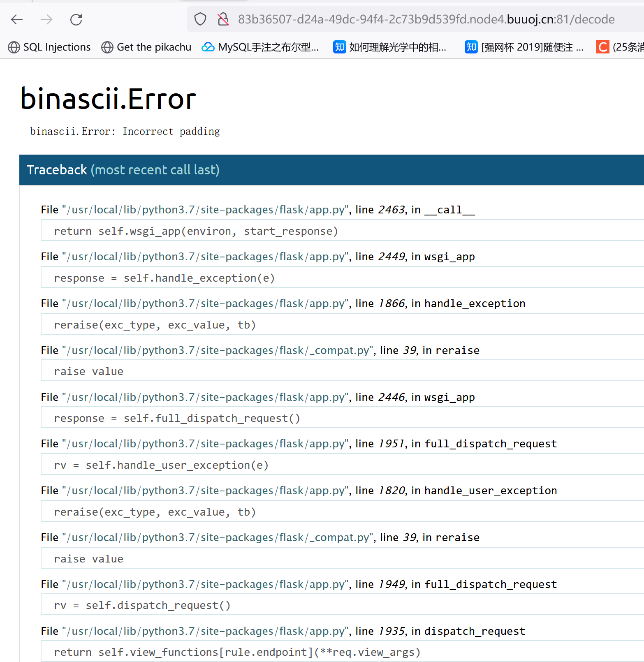The width and height of the screenshot is (644, 662).
Task: Click the red CSDN bookmark icon
Action: point(603,47)
